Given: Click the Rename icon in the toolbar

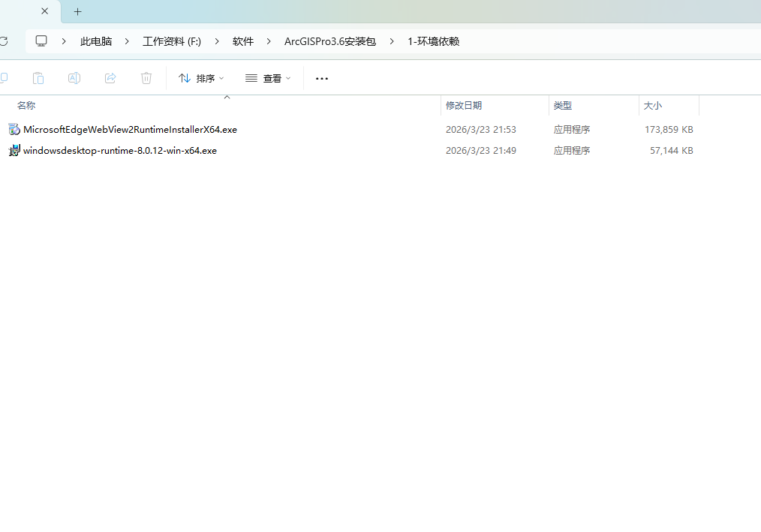Looking at the screenshot, I should [74, 78].
